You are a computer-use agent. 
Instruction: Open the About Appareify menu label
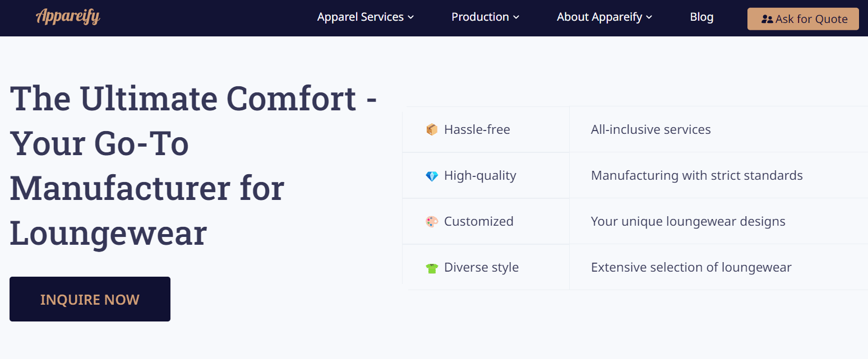click(599, 17)
